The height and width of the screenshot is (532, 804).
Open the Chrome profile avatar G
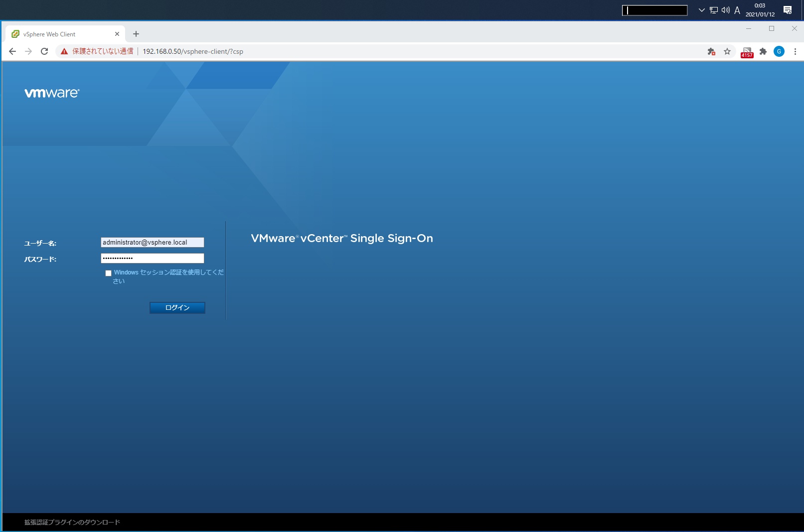pos(779,51)
